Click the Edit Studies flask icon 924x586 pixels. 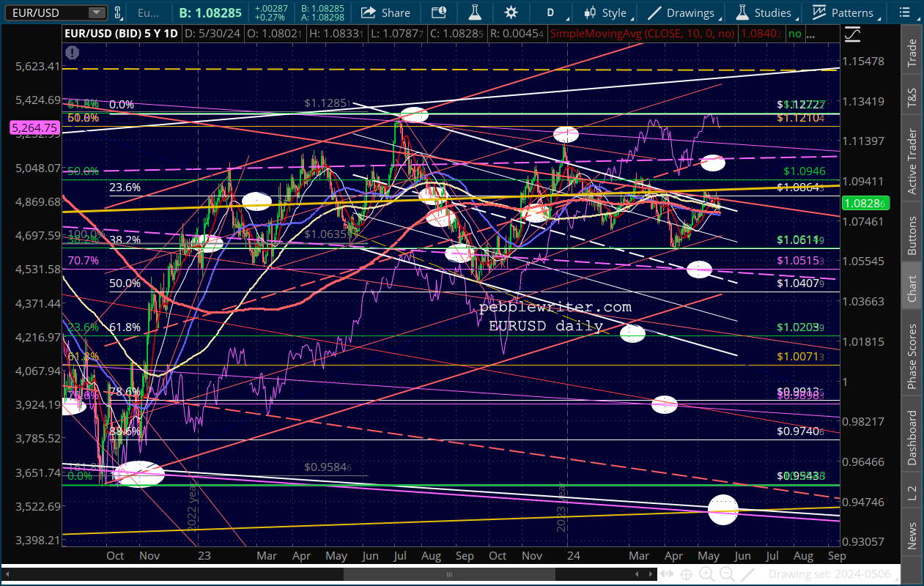click(475, 12)
